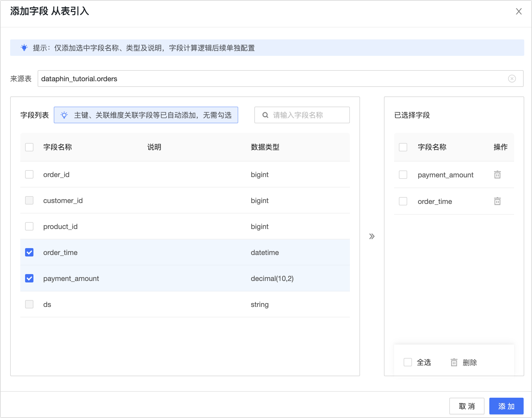This screenshot has height=418, width=532.
Task: Delete payment_amount from selected fields
Action: pos(497,175)
